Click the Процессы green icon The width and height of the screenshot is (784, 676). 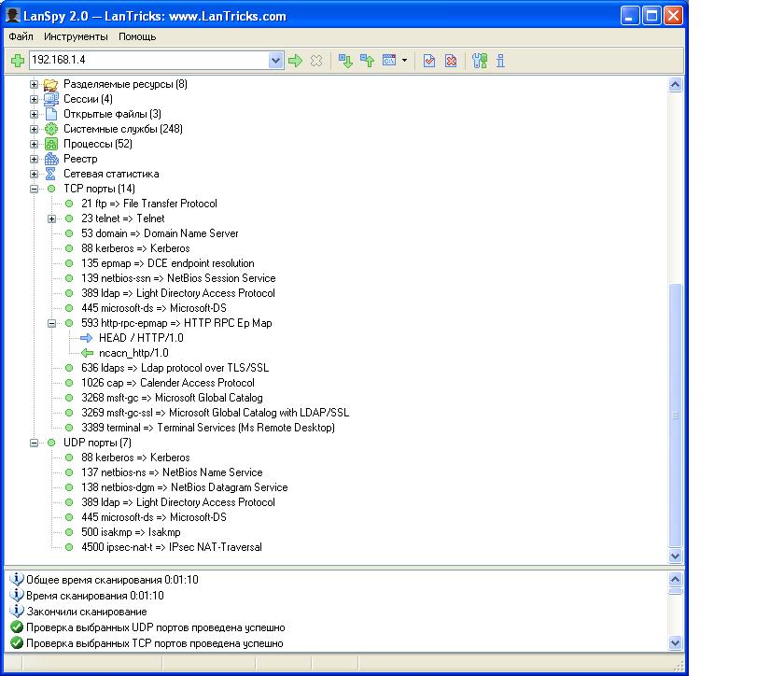pyautogui.click(x=51, y=144)
